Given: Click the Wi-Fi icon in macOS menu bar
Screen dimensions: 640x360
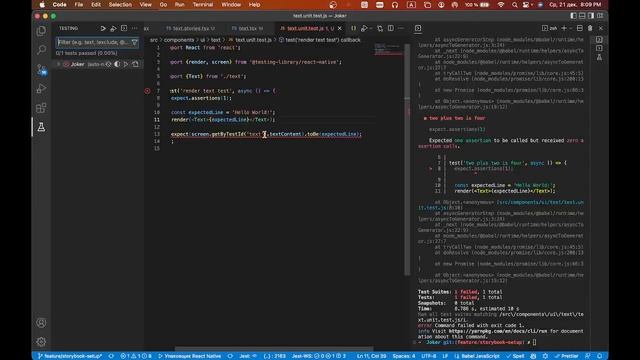Looking at the screenshot, I should (x=500, y=4).
